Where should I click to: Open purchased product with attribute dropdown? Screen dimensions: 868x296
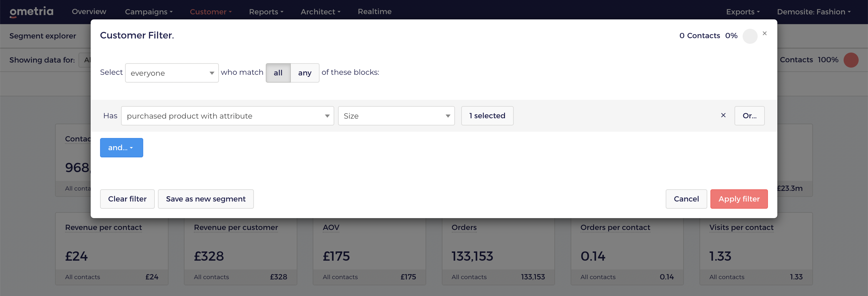(227, 116)
